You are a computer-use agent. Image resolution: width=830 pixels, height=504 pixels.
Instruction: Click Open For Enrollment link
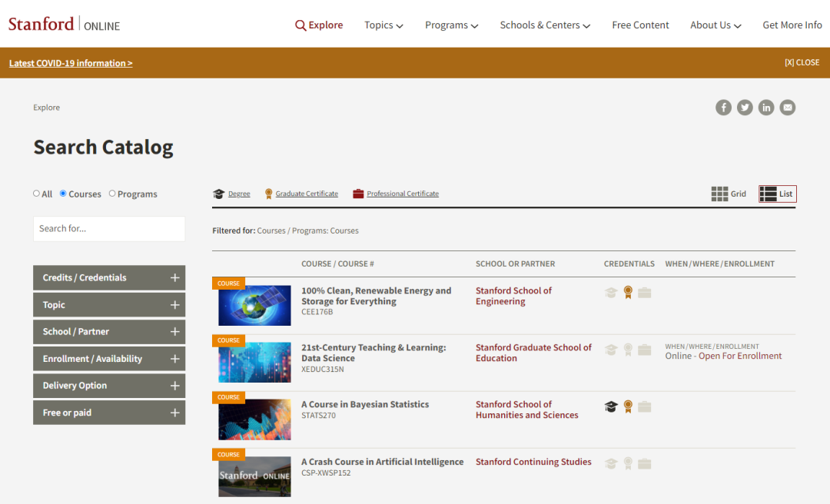point(740,356)
